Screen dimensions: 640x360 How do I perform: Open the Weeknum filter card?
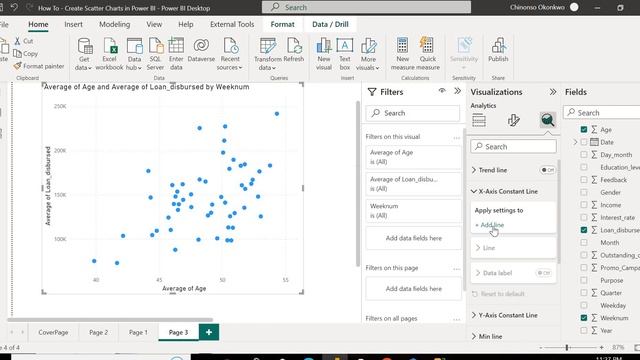pos(413,211)
